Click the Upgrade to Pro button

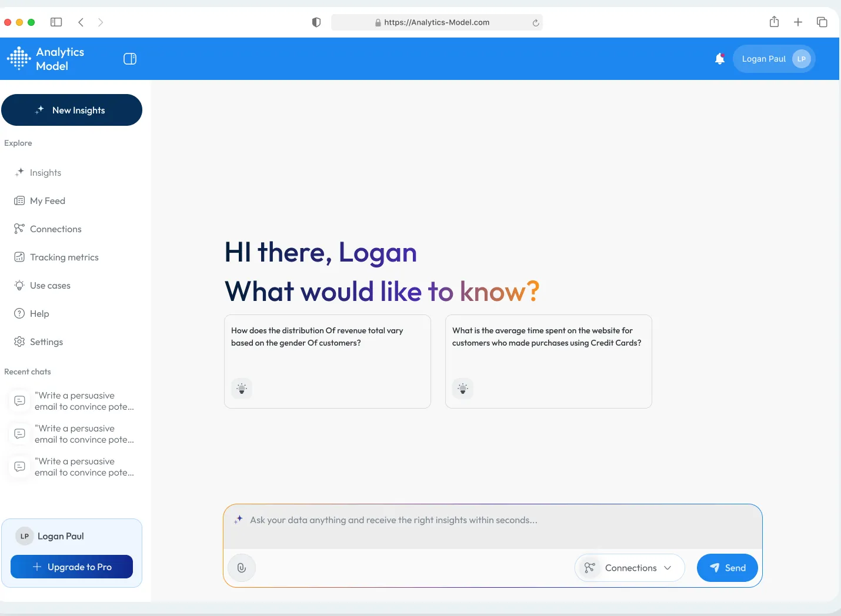tap(72, 567)
